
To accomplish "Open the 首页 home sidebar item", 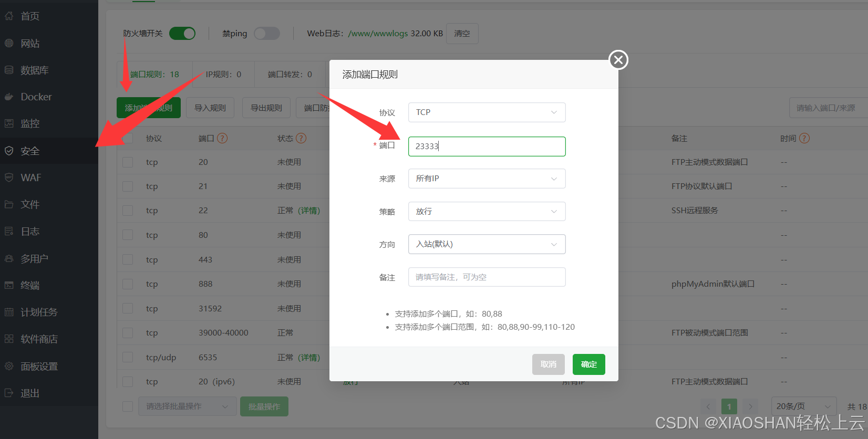I will coord(49,16).
